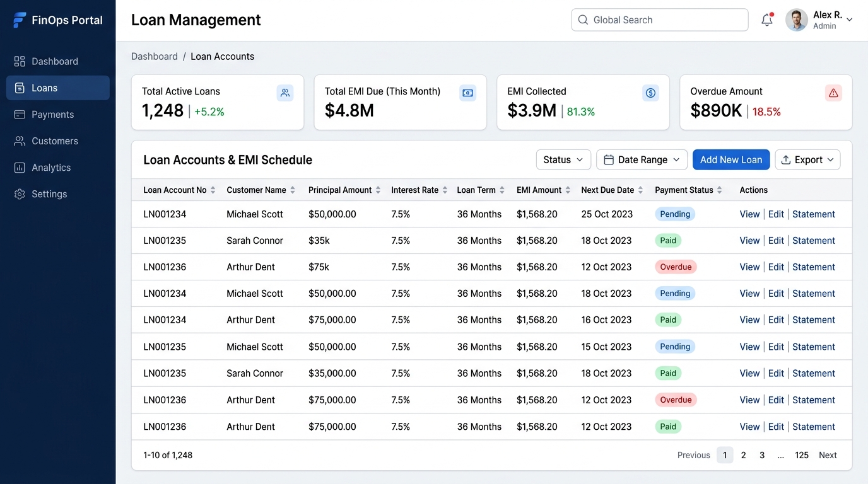Go to Dashboard in the sidebar
Viewport: 868px width, 484px height.
pyautogui.click(x=57, y=61)
